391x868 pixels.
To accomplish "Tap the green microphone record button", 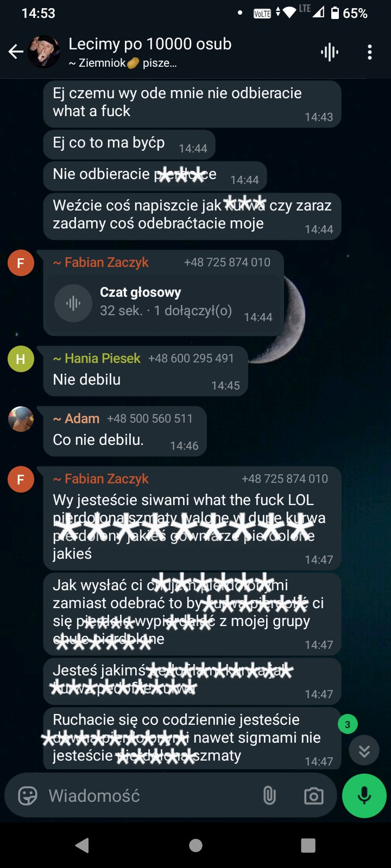I will click(x=364, y=795).
